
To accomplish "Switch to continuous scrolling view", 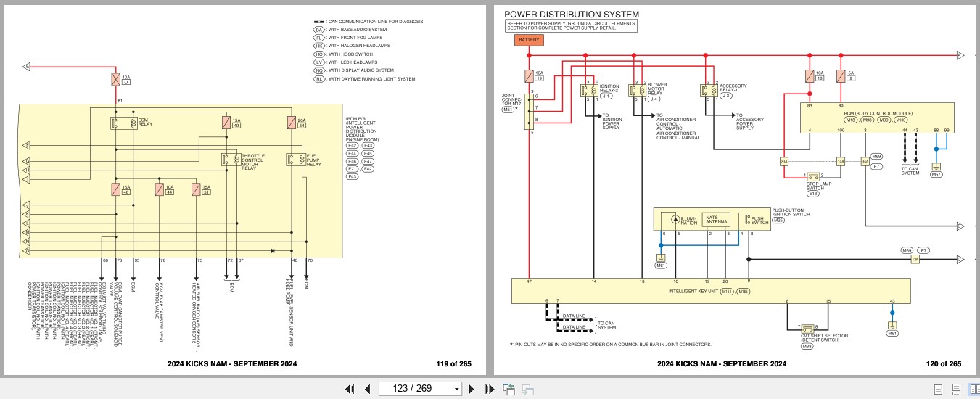I will [956, 389].
